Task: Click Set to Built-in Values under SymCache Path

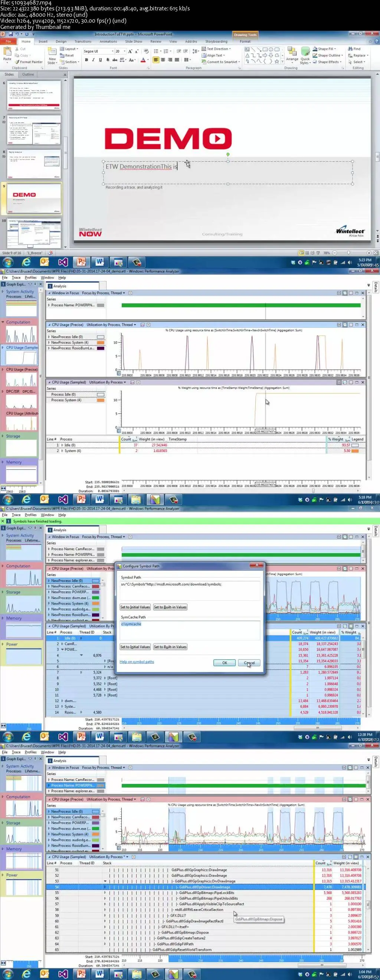Action: tap(170, 647)
